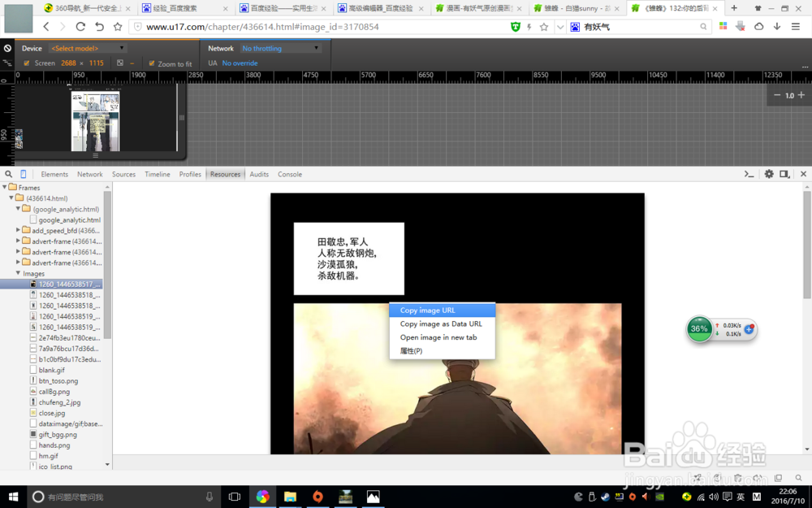812x508 pixels.
Task: Click DevTools search magnifier icon
Action: coord(8,174)
